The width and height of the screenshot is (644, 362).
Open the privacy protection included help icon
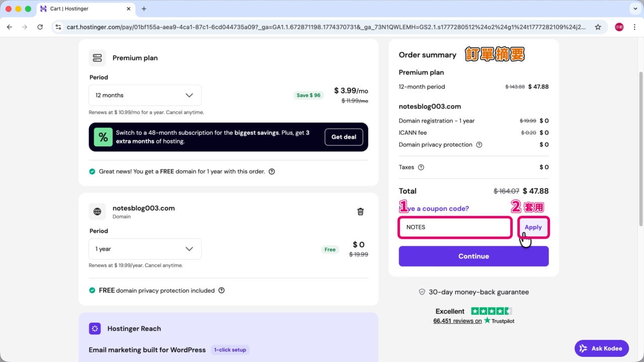221,291
